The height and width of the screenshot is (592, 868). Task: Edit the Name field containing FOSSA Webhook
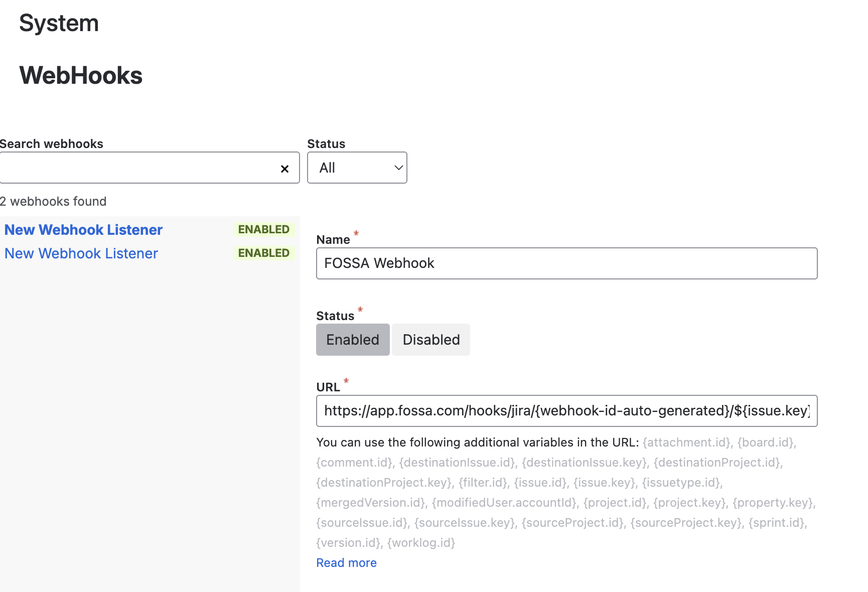pyautogui.click(x=566, y=263)
